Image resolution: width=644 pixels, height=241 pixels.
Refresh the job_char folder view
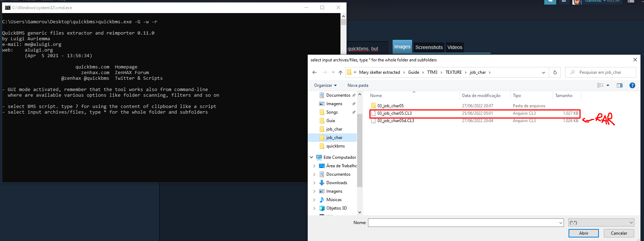[x=555, y=72]
